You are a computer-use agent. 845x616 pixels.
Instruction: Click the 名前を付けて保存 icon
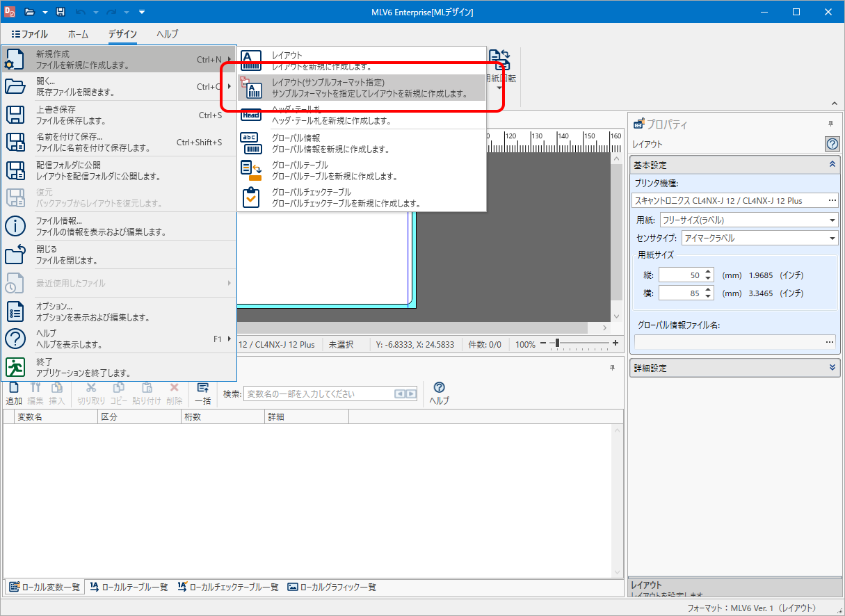[x=15, y=143]
